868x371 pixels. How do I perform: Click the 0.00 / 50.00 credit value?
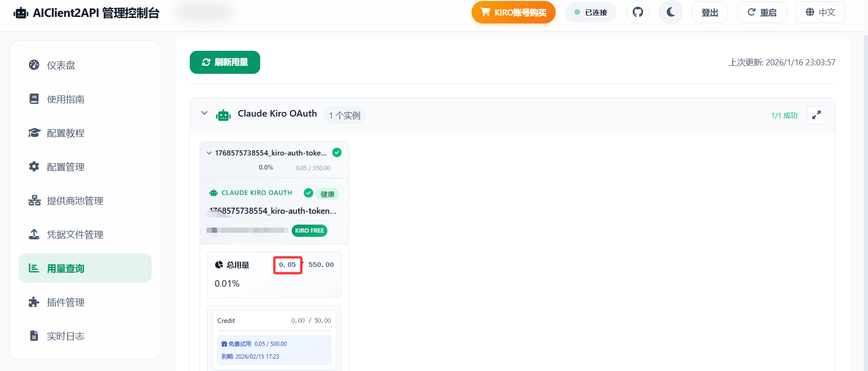[x=311, y=321]
